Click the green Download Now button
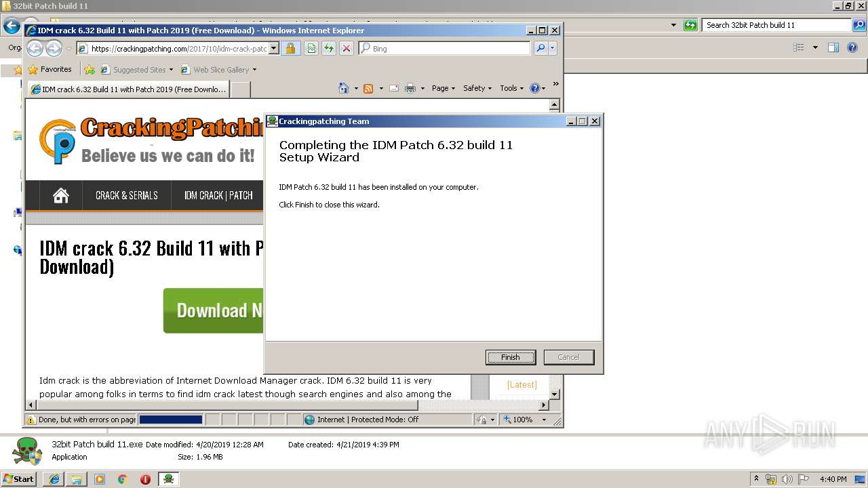 coord(213,310)
